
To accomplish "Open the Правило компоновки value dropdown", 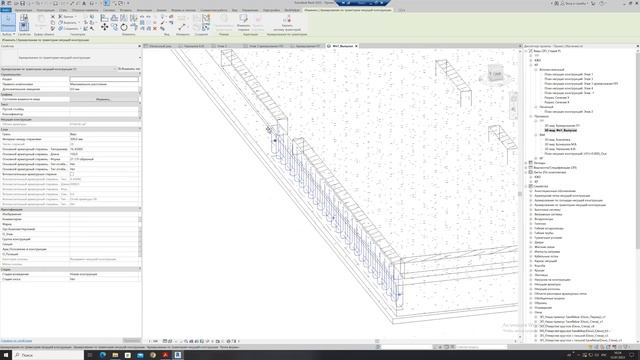I will pos(104,84).
